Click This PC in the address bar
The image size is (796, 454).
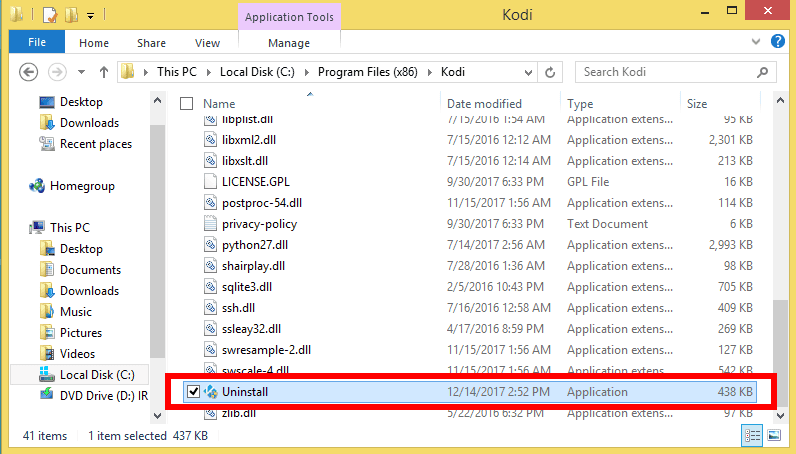pyautogui.click(x=177, y=72)
